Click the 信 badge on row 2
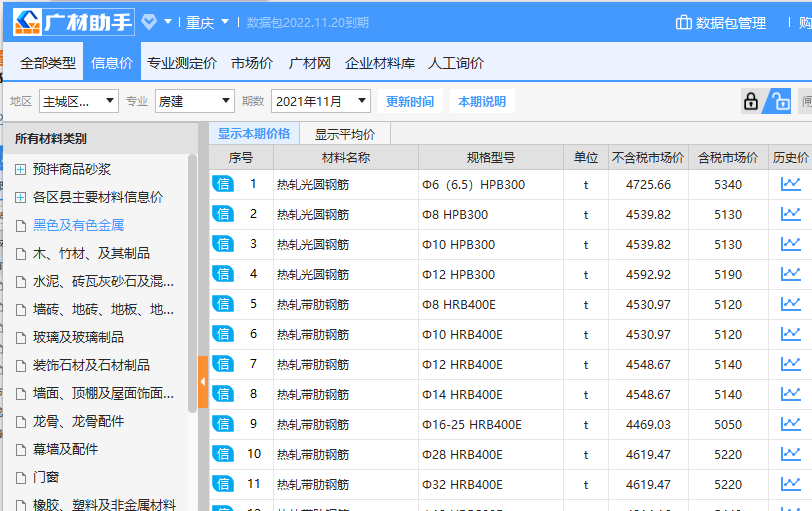 223,214
